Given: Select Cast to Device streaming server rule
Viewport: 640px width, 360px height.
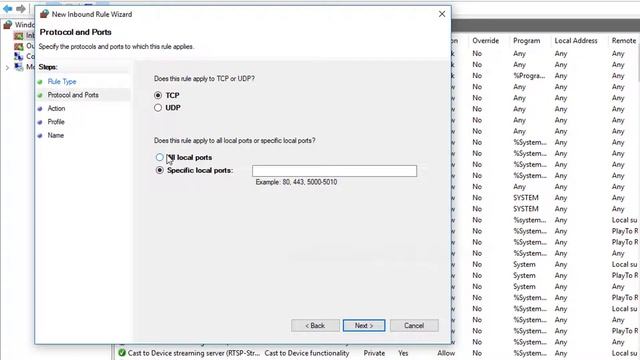Looking at the screenshot, I should 193,353.
